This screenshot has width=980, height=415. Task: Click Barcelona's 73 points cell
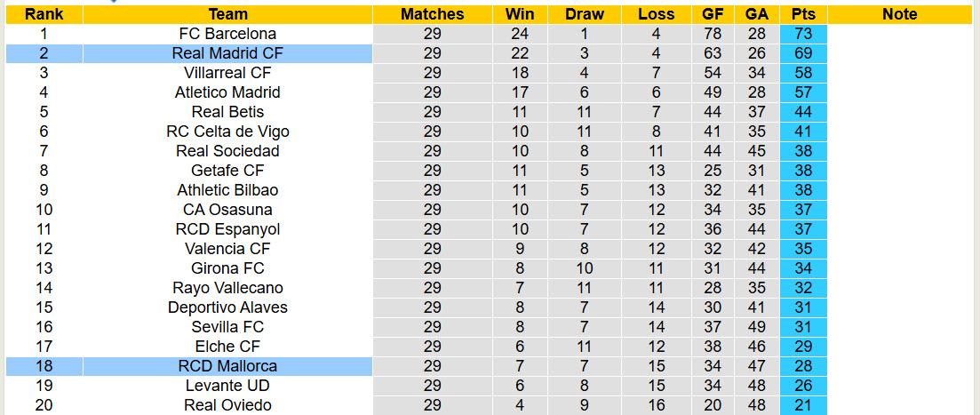pos(803,34)
